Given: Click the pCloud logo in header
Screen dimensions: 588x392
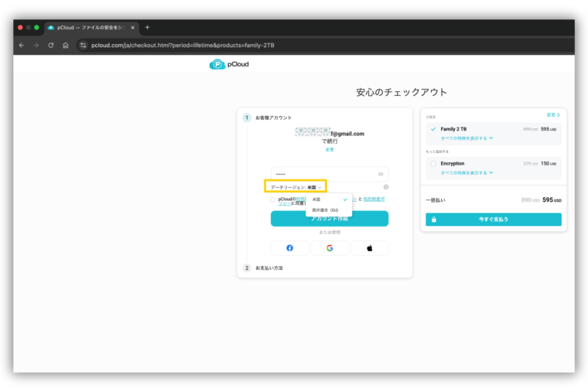Looking at the screenshot, I should click(229, 64).
